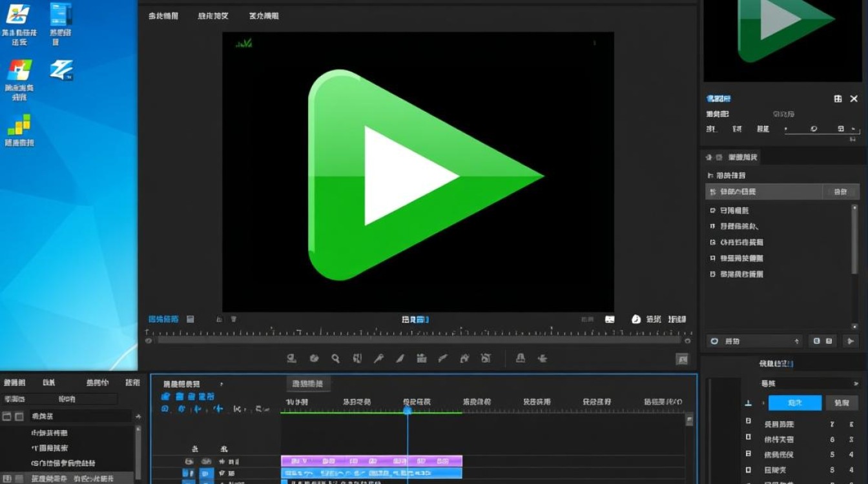
Task: Click the palette icon in the editing toolbar
Action: [314, 358]
